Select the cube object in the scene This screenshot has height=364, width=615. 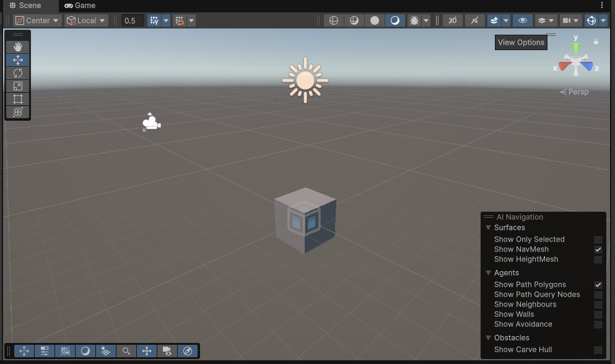pyautogui.click(x=305, y=220)
